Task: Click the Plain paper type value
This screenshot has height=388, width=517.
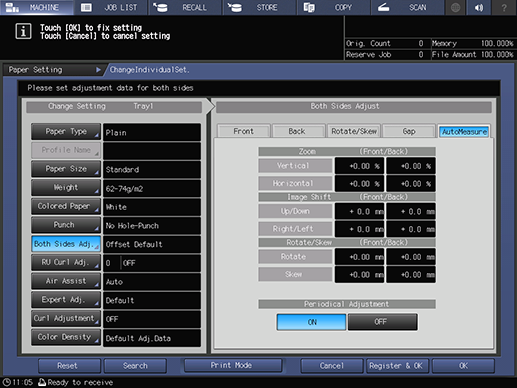Action: (152, 132)
